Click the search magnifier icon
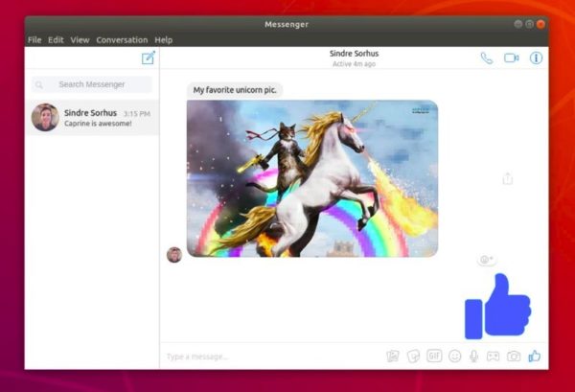Viewport: 575px width, 392px height. point(39,85)
